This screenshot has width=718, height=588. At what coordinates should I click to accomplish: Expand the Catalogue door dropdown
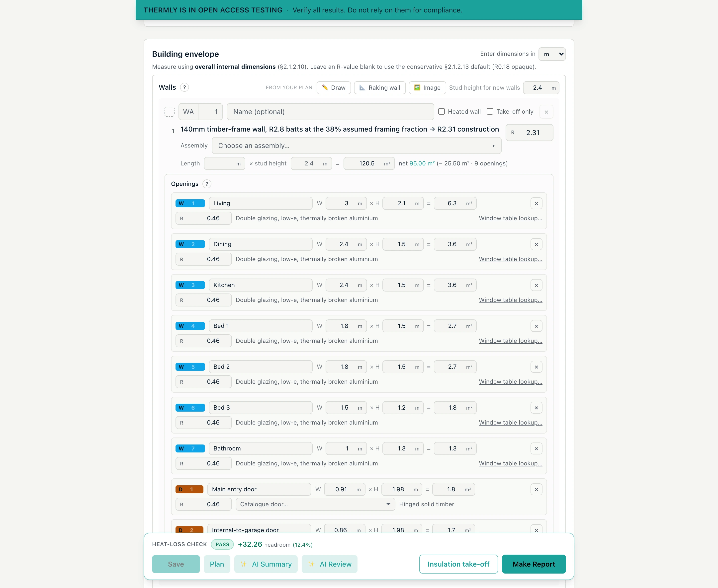pos(315,504)
